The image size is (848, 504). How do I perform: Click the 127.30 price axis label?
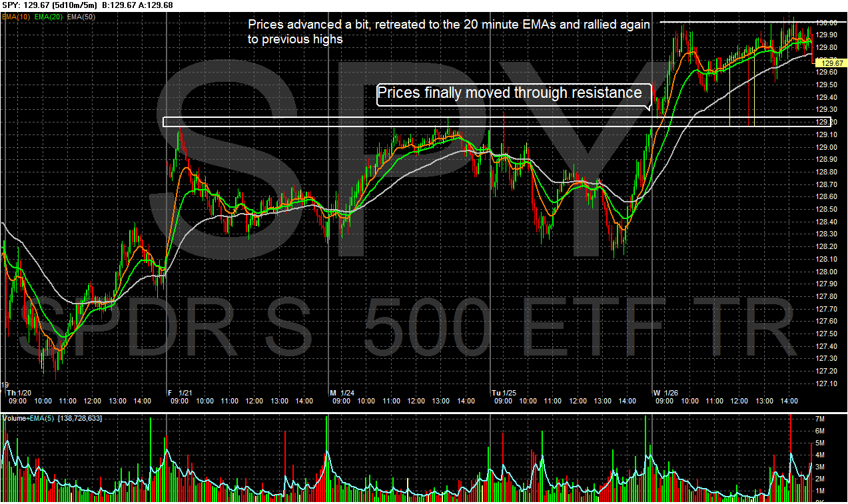point(827,359)
